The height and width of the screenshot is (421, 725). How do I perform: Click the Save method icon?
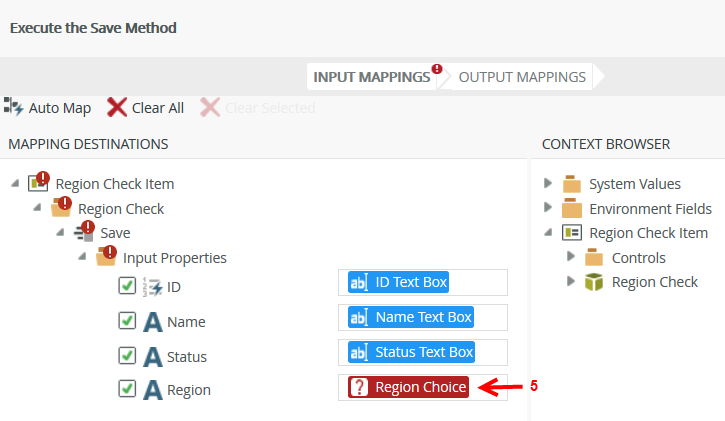tap(84, 232)
